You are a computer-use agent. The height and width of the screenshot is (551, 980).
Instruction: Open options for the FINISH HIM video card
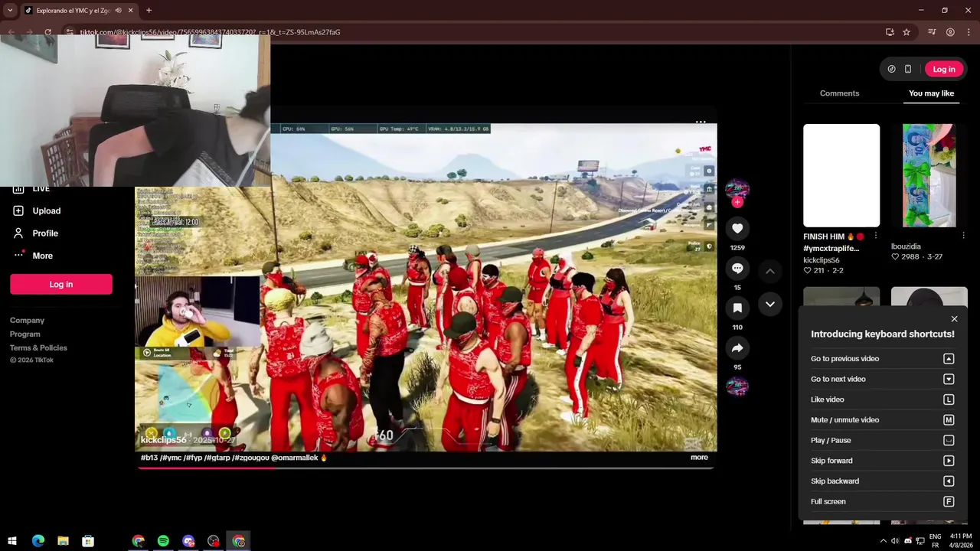pos(876,236)
